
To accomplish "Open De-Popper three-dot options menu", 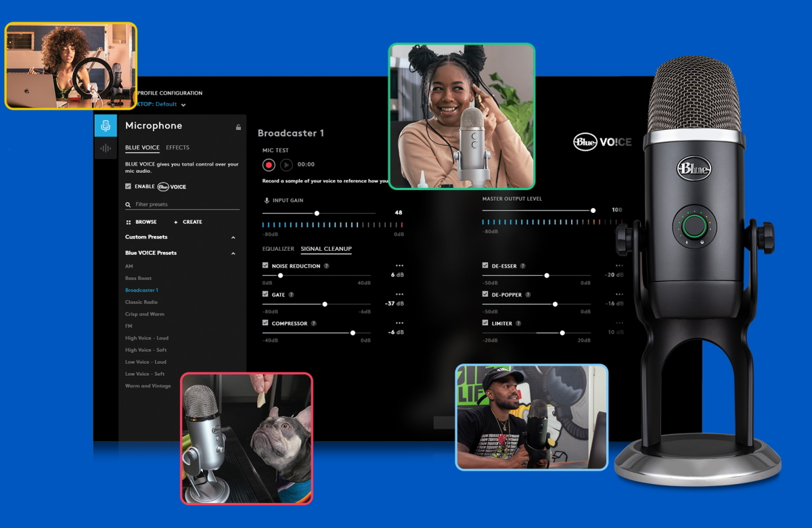I will click(619, 294).
